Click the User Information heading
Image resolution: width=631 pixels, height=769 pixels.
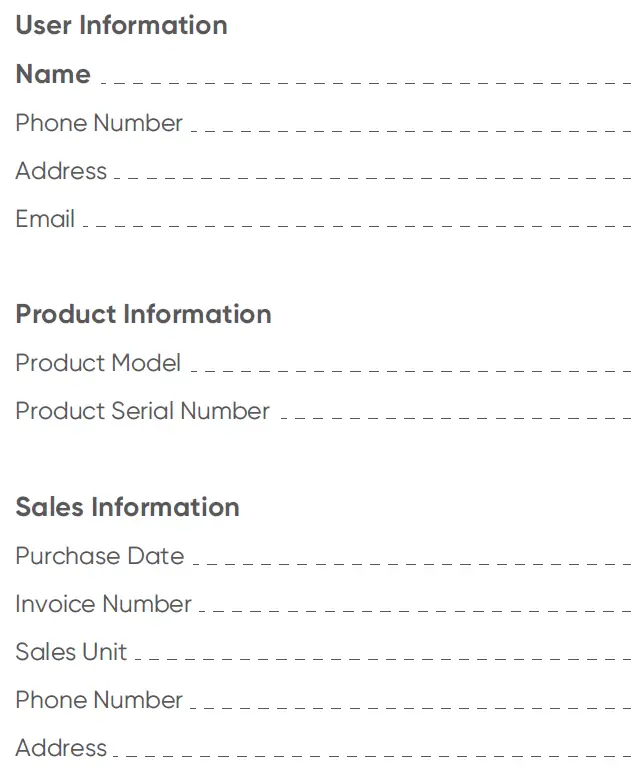[121, 25]
